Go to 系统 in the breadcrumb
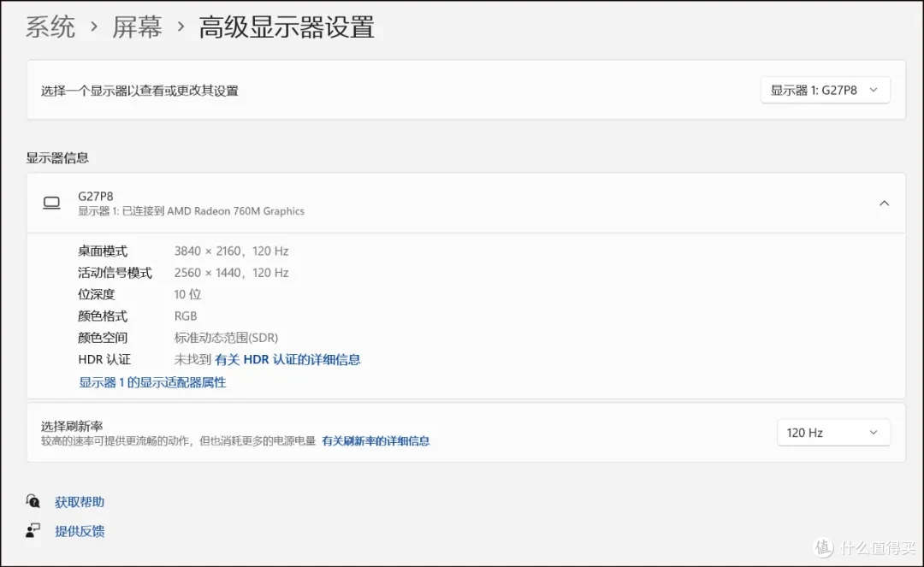 tap(50, 27)
